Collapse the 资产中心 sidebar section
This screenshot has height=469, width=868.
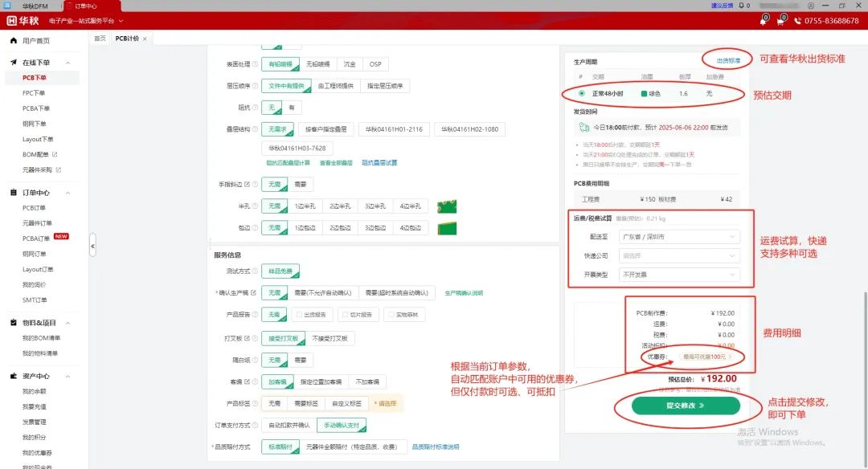[x=68, y=376]
